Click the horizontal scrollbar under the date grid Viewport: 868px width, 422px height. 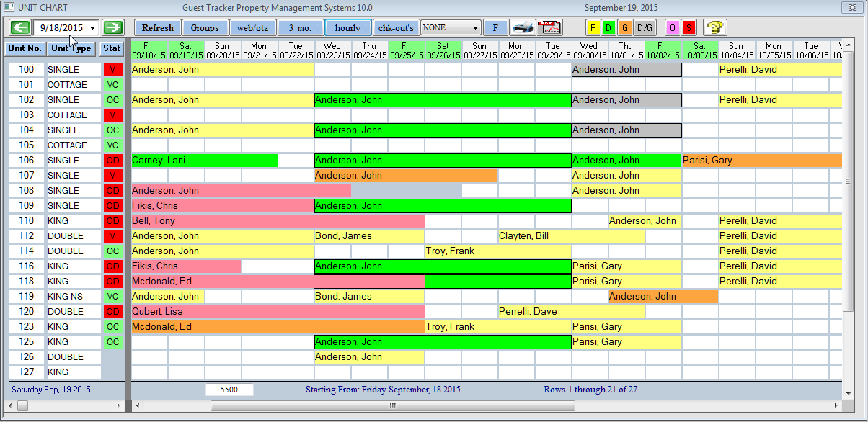487,405
